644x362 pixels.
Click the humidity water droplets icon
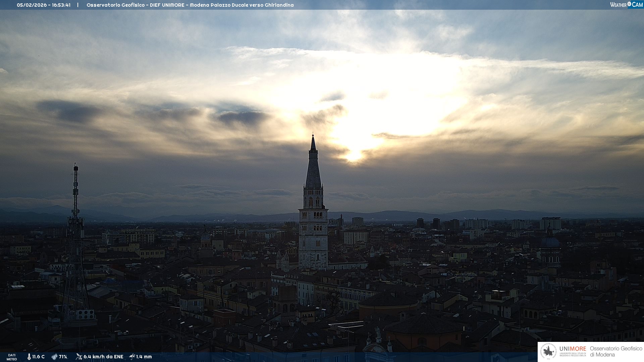54,357
